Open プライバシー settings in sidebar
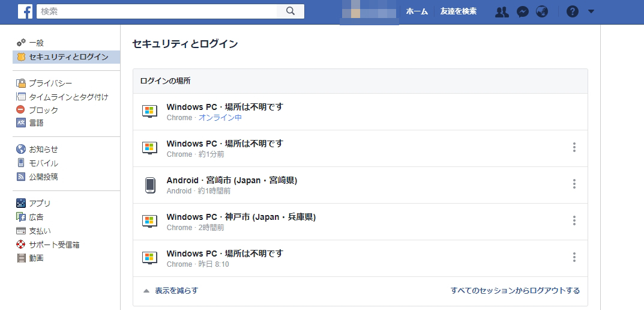This screenshot has width=644, height=310. [x=50, y=83]
